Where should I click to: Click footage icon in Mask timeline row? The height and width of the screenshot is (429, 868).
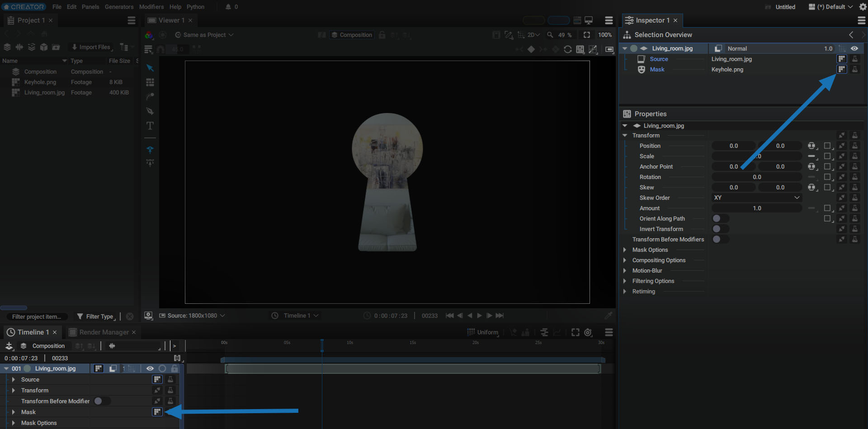(157, 412)
